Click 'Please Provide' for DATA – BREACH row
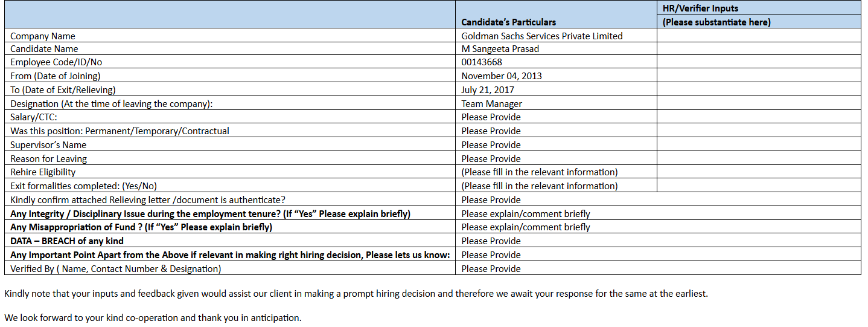 pos(491,241)
